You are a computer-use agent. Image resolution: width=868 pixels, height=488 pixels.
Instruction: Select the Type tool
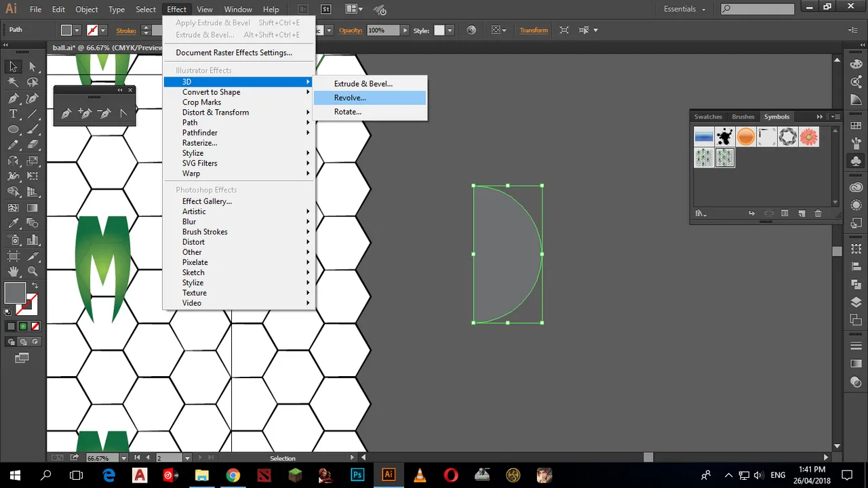point(13,113)
